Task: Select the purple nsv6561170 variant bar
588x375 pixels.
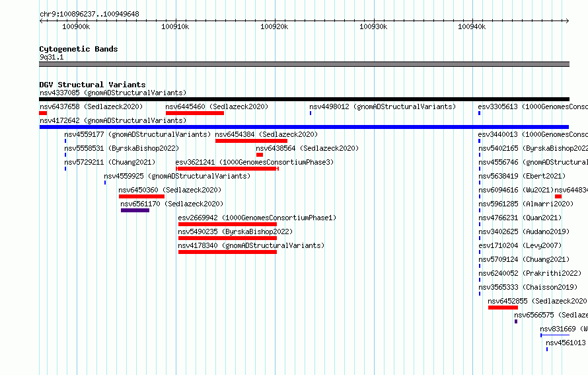Action: [x=135, y=210]
